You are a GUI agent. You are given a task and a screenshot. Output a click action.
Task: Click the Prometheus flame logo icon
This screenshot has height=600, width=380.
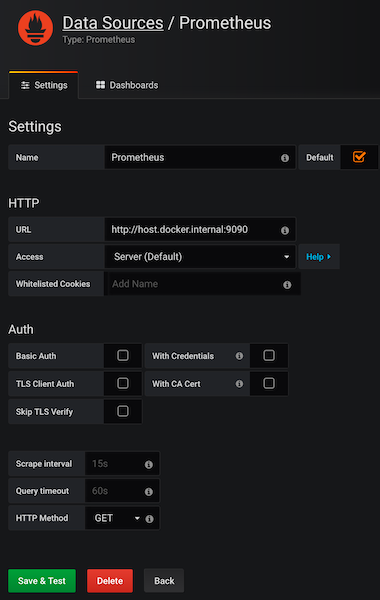[x=36, y=28]
